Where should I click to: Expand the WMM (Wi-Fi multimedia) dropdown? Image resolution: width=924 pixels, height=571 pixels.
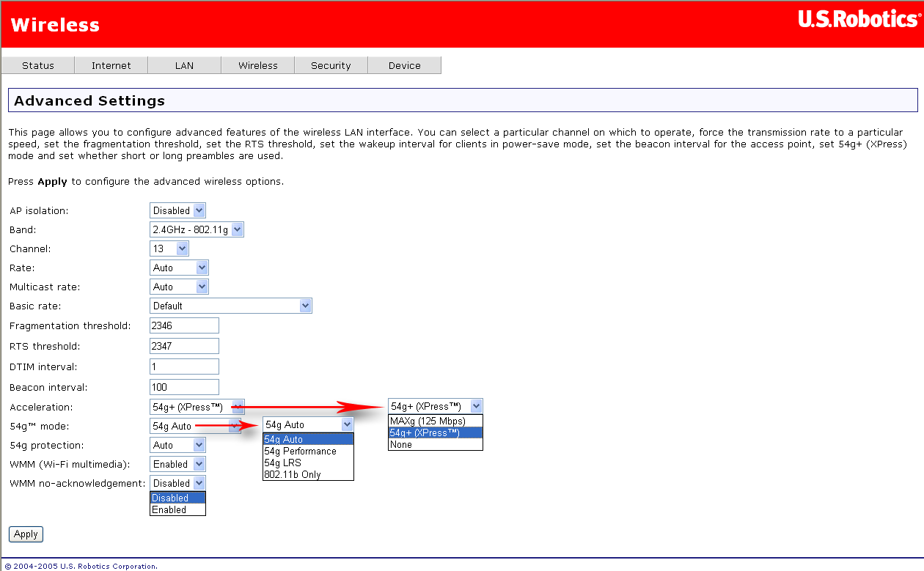(x=177, y=464)
